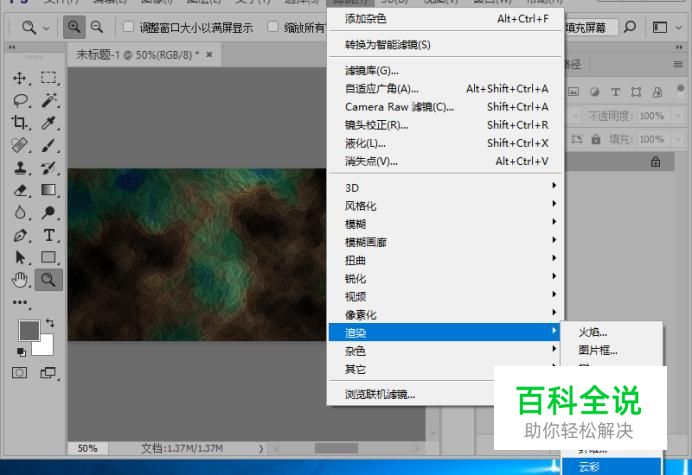Select the Brush tool

point(49,145)
